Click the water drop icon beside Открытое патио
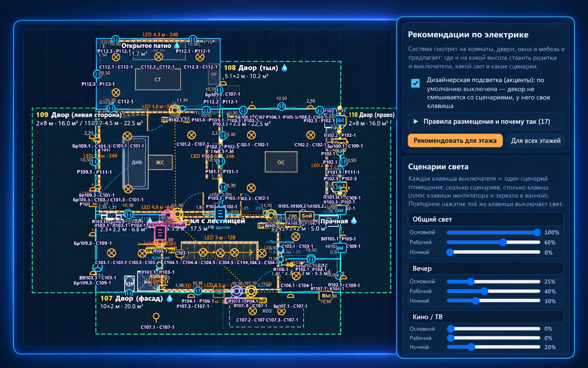 click(x=177, y=46)
